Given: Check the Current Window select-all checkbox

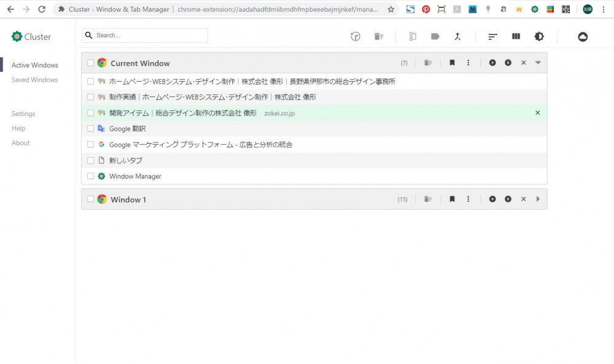Looking at the screenshot, I should 90,63.
